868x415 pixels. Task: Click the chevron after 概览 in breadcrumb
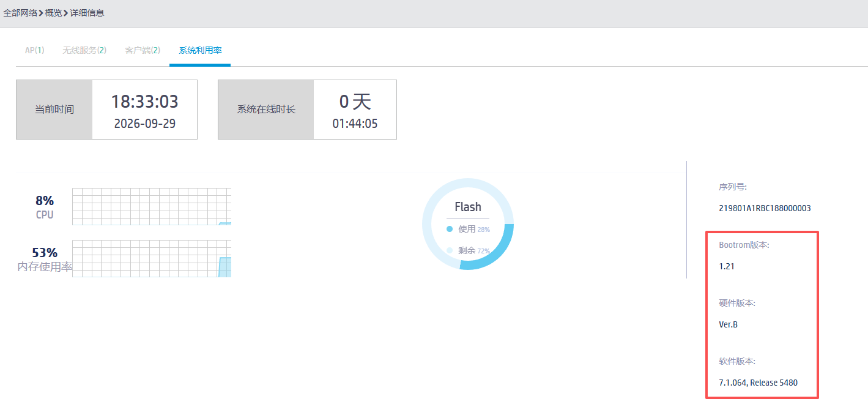[65, 13]
